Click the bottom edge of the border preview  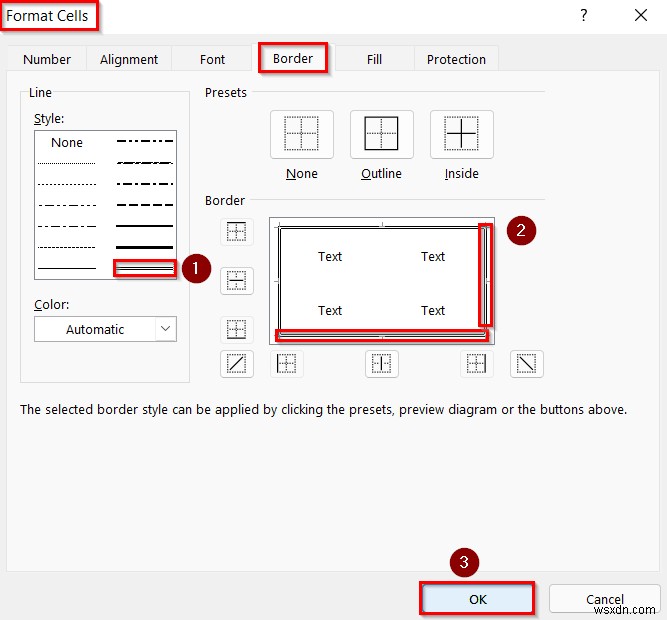382,336
